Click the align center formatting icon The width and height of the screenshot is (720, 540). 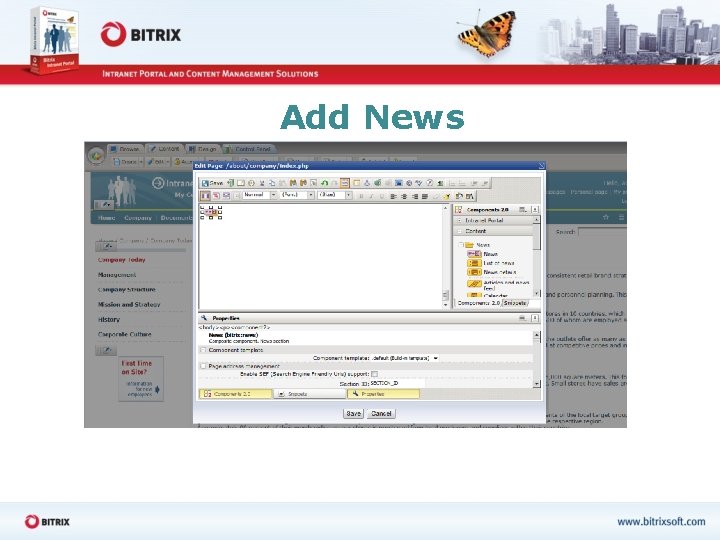(x=404, y=196)
